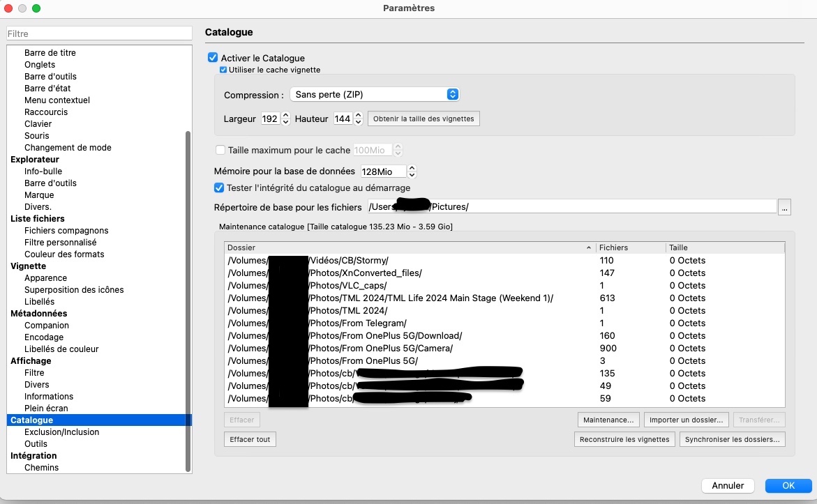The height and width of the screenshot is (504, 817).
Task: Select the Intégration category
Action: (33, 456)
